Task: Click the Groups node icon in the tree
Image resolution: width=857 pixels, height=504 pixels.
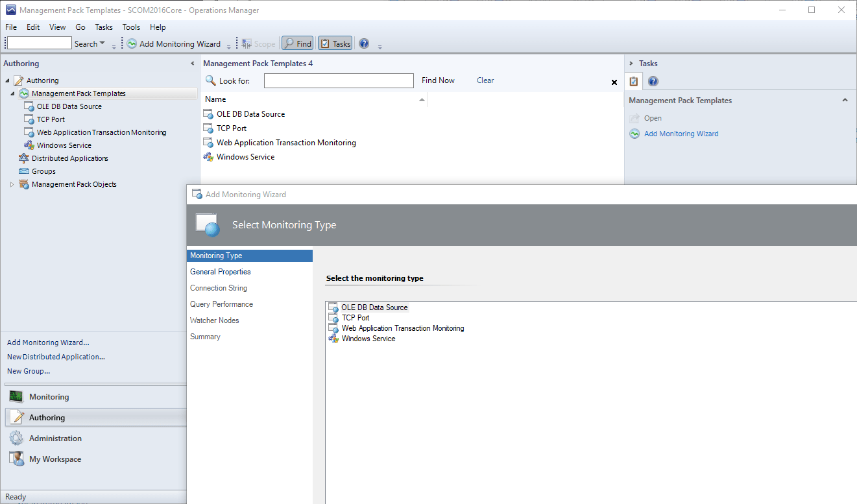Action: (x=24, y=171)
